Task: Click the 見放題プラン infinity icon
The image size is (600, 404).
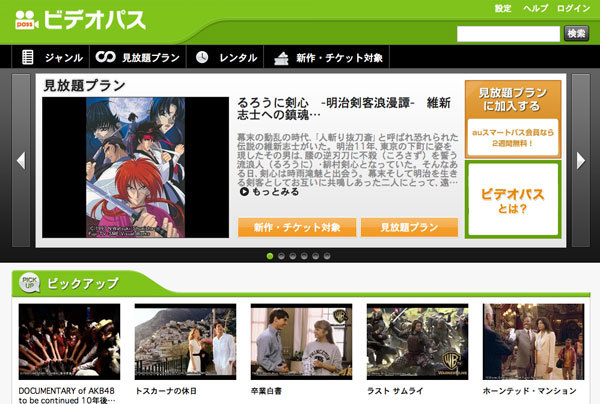Action: pos(106,57)
